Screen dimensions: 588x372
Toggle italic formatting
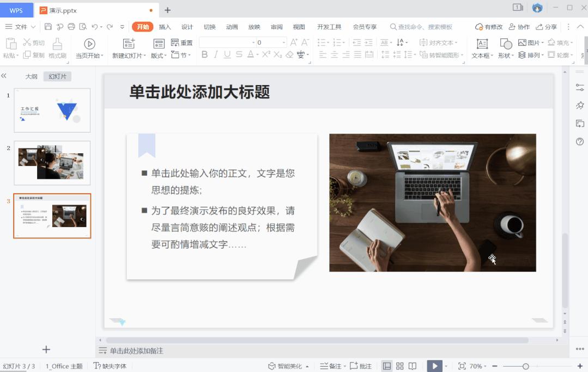215,55
